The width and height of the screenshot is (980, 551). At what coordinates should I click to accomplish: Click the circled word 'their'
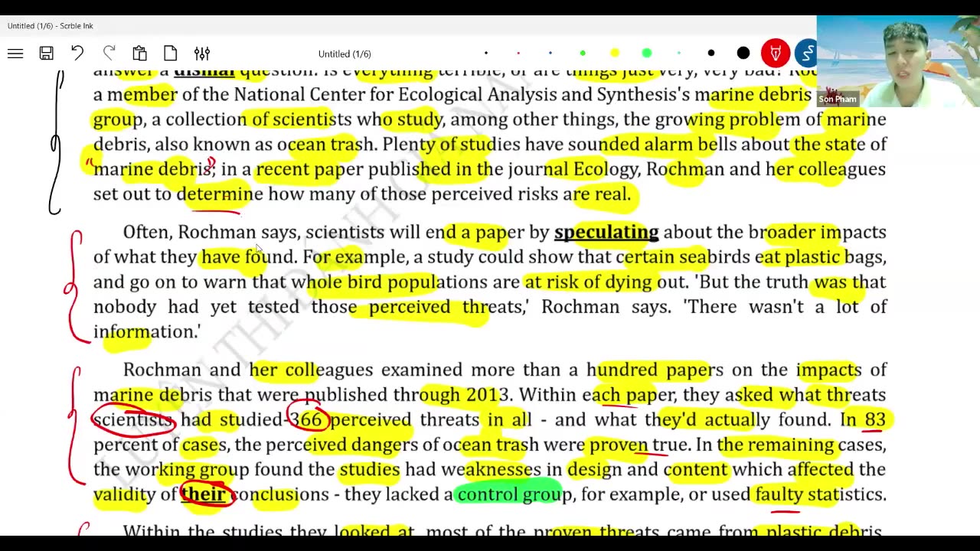point(204,494)
